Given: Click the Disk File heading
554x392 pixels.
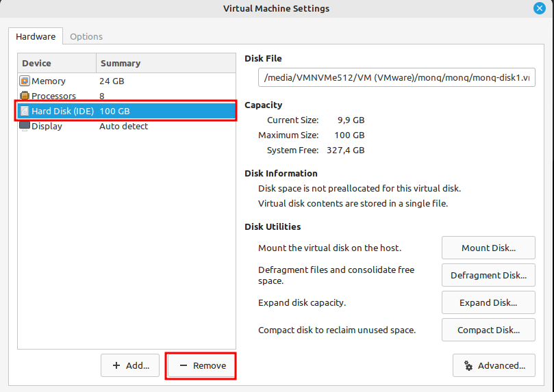Looking at the screenshot, I should tap(263, 58).
